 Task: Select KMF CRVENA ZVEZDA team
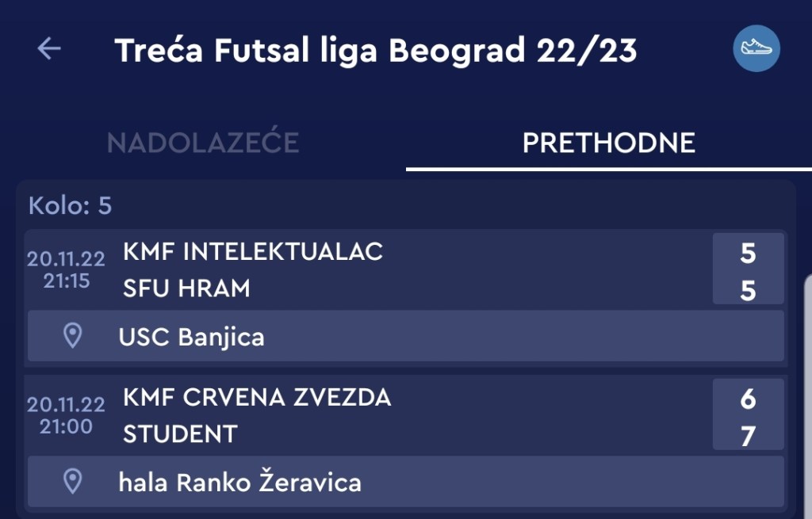point(257,398)
